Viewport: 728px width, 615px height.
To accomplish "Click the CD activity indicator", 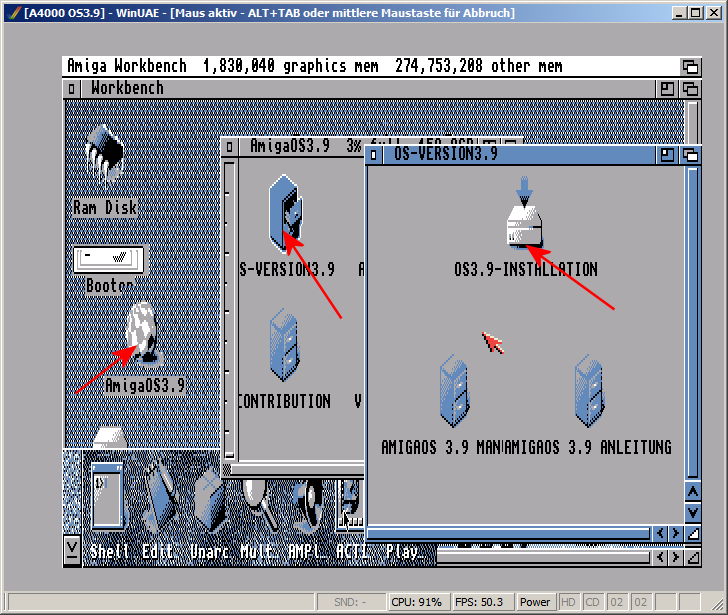I will (x=592, y=602).
